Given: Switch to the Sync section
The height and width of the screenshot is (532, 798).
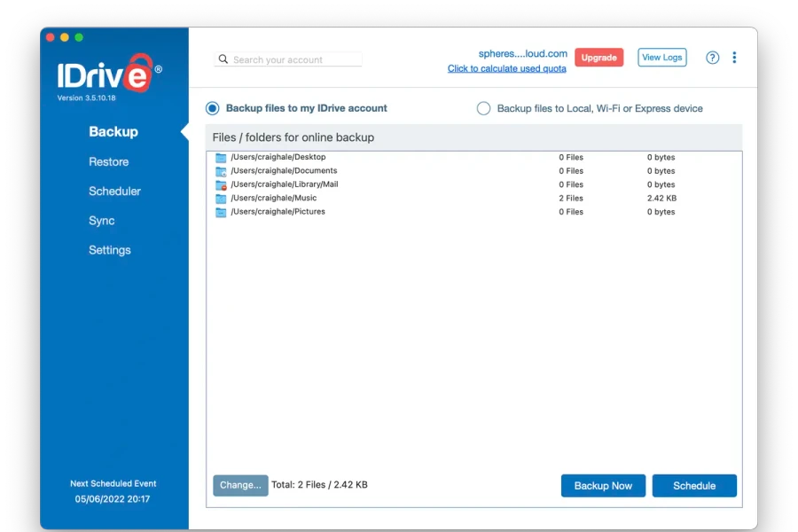Looking at the screenshot, I should click(x=101, y=221).
